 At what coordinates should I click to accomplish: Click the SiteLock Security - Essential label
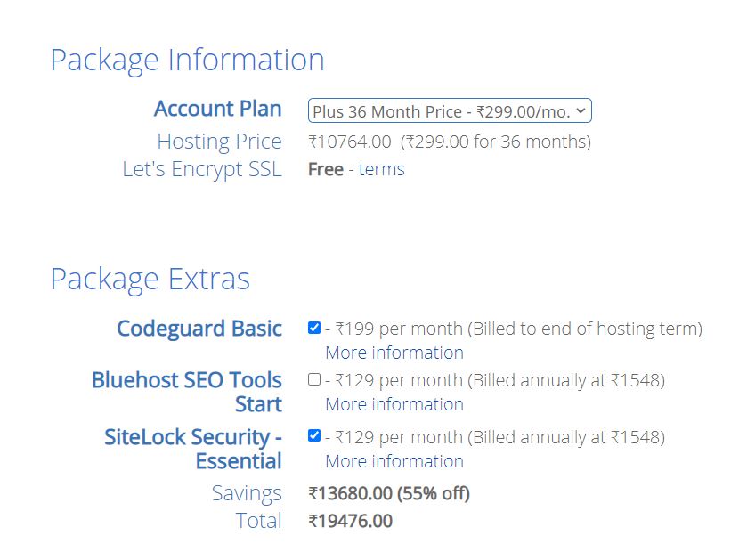click(192, 449)
